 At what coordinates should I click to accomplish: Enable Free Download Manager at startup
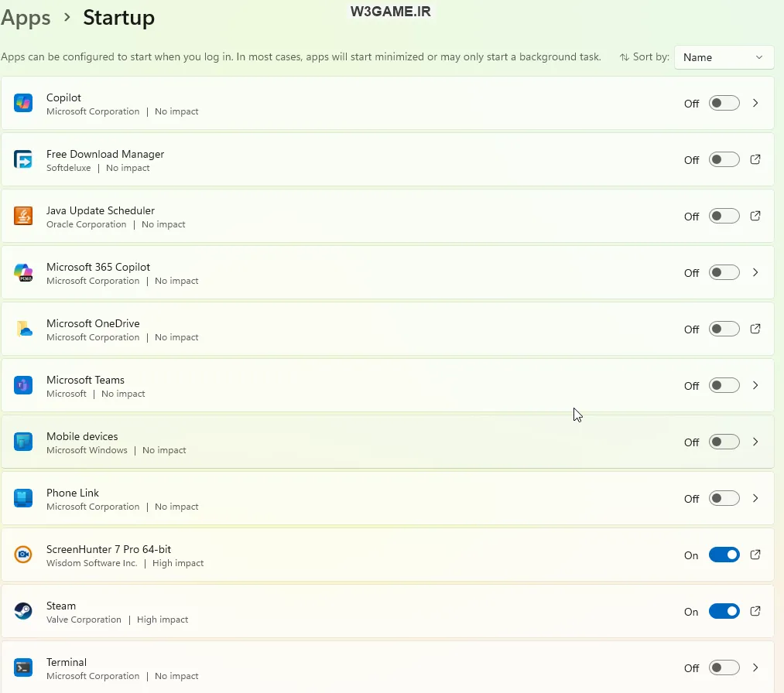tap(724, 160)
